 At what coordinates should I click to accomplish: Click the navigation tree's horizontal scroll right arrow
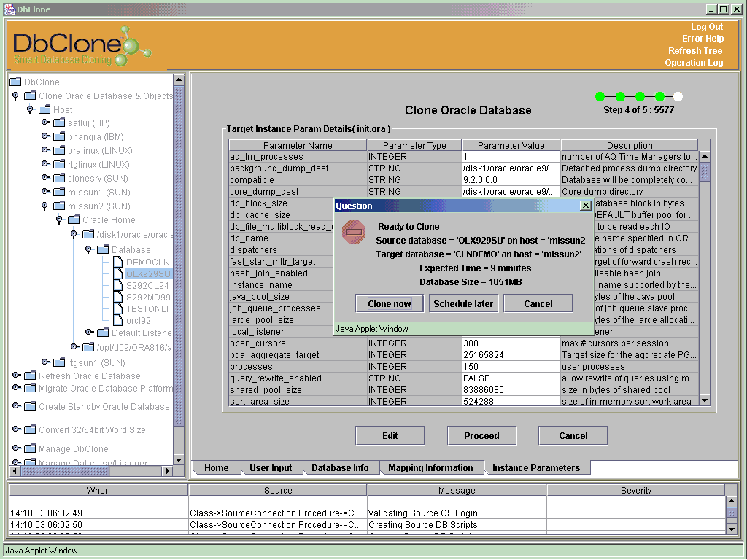[167, 471]
